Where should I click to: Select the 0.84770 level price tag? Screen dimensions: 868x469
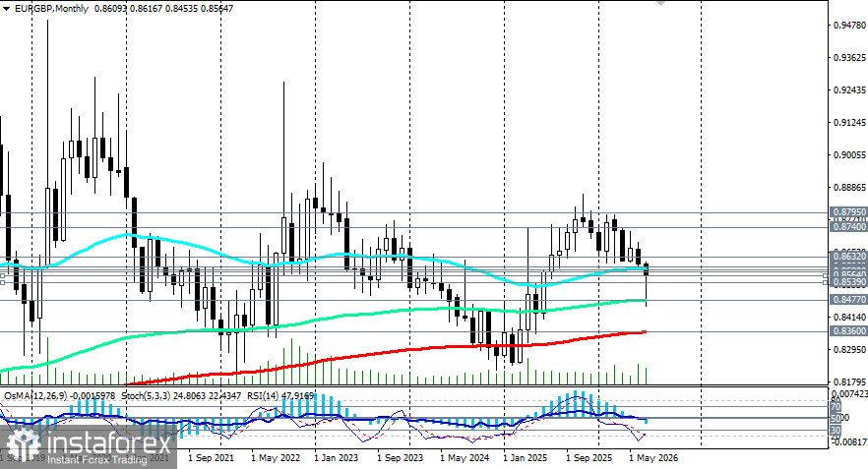point(849,300)
